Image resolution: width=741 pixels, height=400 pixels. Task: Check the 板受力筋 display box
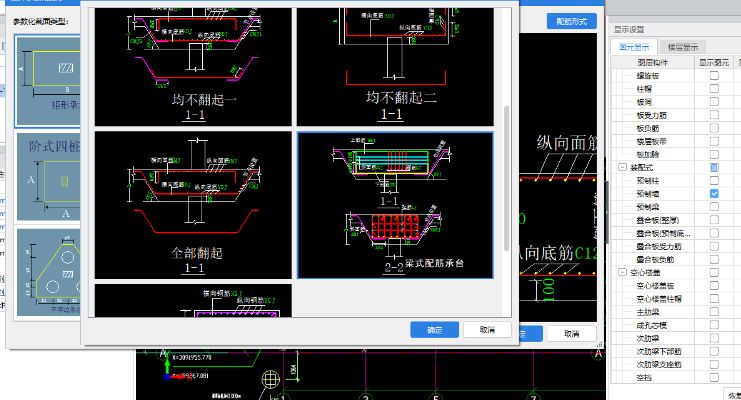pyautogui.click(x=714, y=115)
